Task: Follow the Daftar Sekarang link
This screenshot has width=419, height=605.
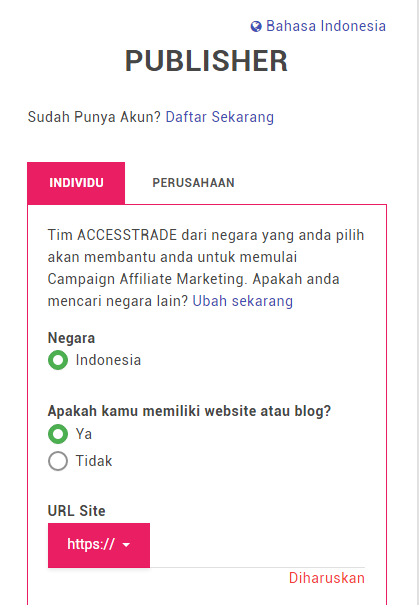Action: click(220, 117)
